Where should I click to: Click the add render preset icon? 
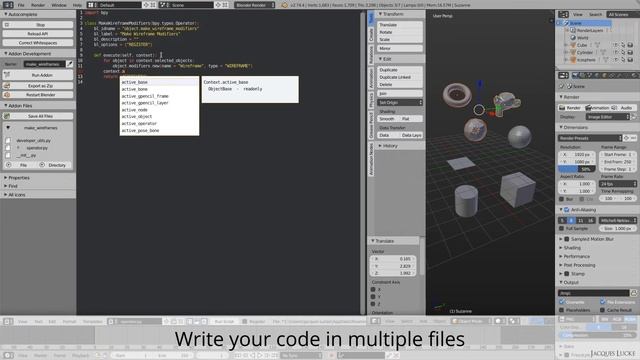[x=627, y=138]
